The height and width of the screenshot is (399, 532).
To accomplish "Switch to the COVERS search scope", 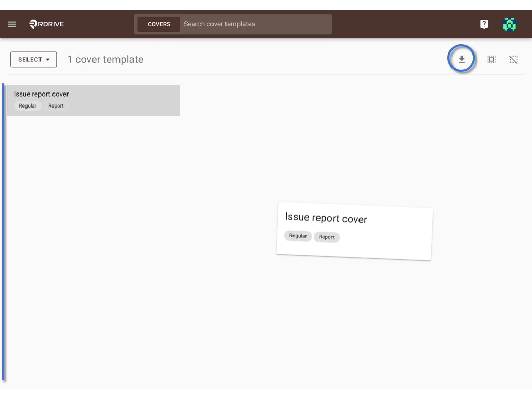I will click(159, 24).
